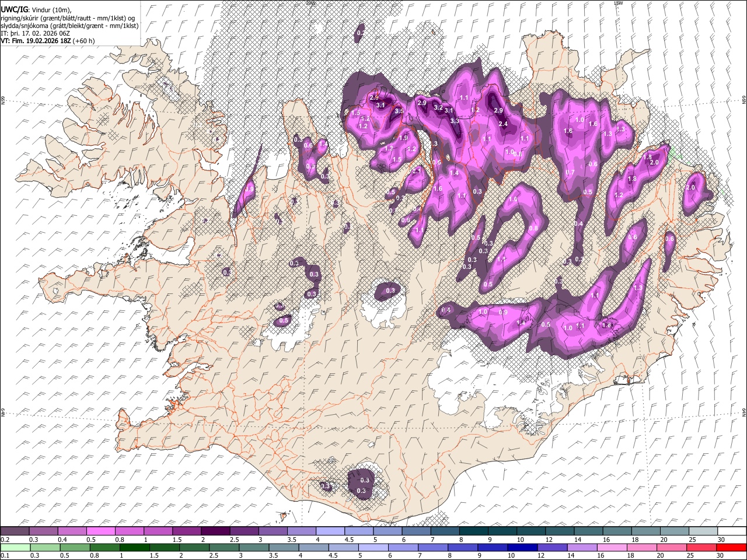Click the 'UWC/IG: Vindur (10m)' title line
The image size is (747, 560).
click(36, 9)
